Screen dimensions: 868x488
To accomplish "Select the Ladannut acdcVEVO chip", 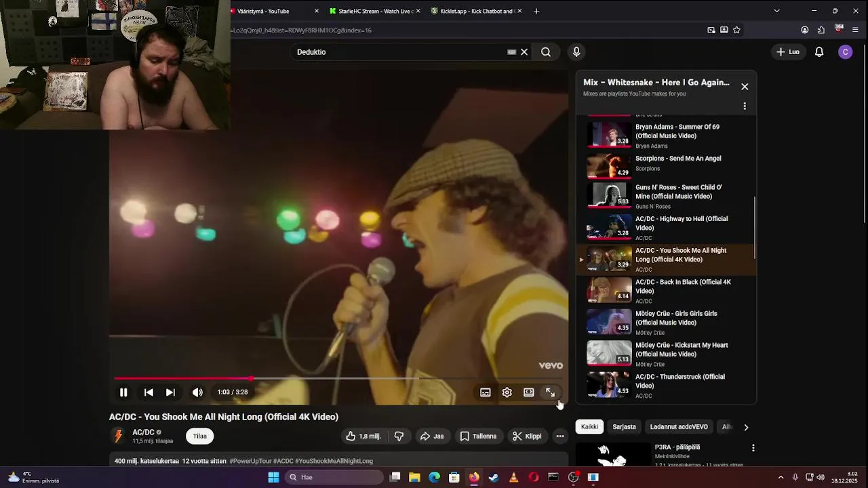I will click(x=679, y=427).
